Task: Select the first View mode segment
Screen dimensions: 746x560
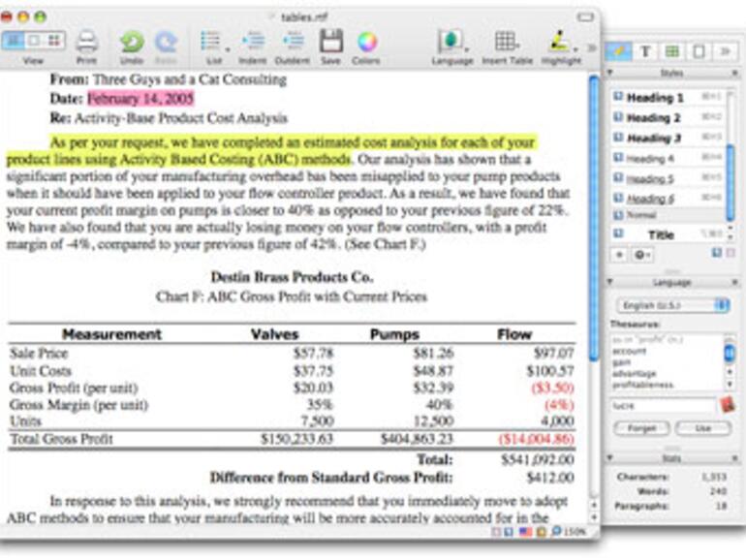Action: (13, 41)
